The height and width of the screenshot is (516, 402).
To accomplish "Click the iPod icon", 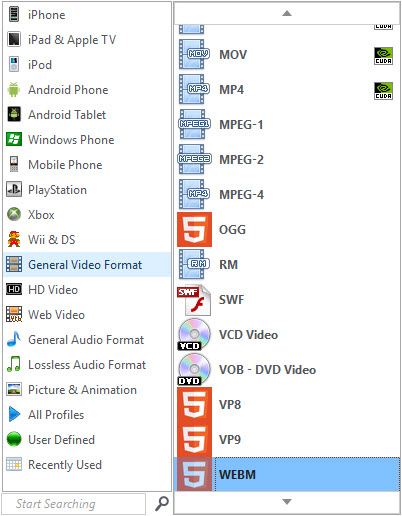I will pyautogui.click(x=14, y=64).
